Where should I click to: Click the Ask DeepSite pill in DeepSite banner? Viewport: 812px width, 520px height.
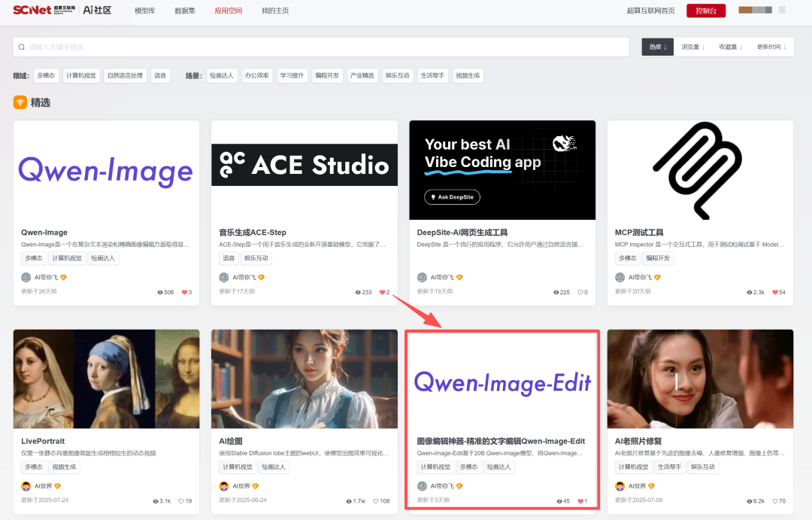[452, 197]
